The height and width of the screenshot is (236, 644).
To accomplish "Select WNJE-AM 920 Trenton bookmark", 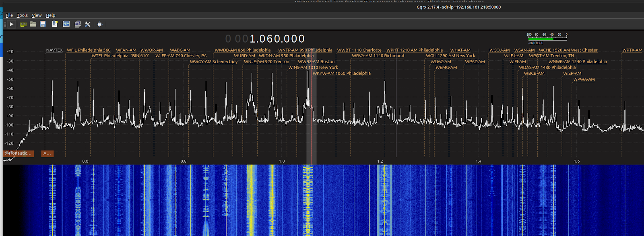I will click(x=266, y=62).
